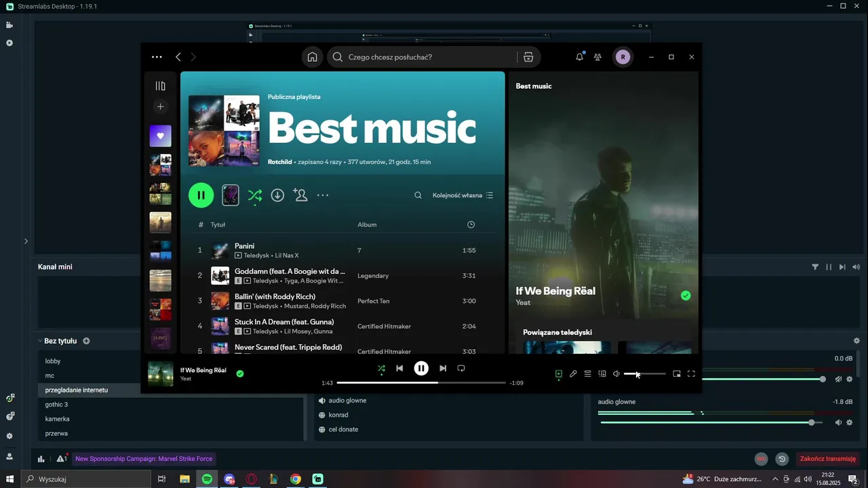Open the profile avatar labeled R

(623, 57)
